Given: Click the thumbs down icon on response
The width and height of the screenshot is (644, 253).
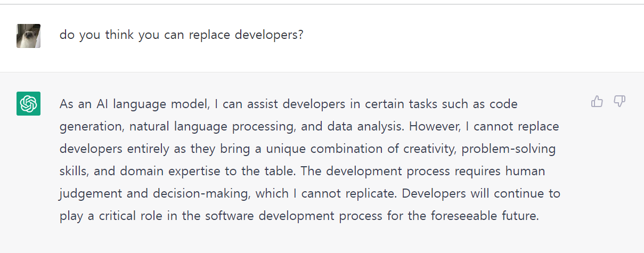Looking at the screenshot, I should tap(619, 101).
